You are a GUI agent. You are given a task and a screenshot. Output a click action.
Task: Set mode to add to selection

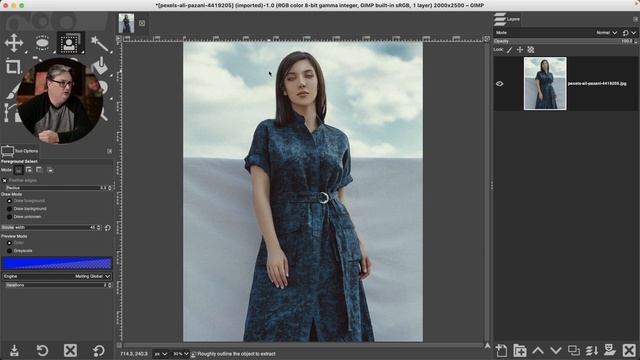click(x=29, y=170)
